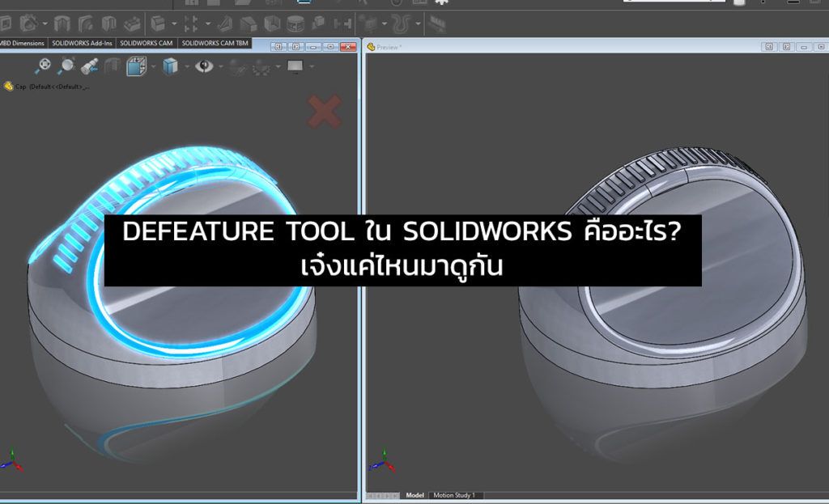Click Zoom to Area magnifier icon
Viewport: 829px width, 504px height.
click(x=66, y=66)
